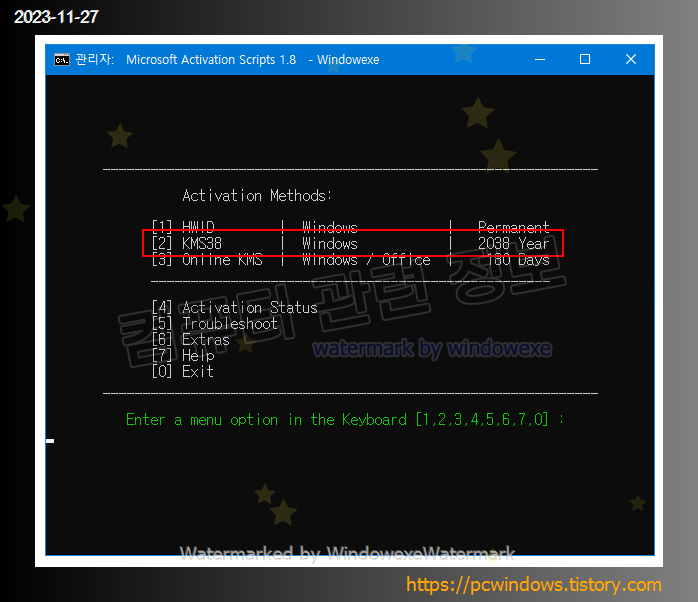
Task: Click 'Windows' text in the KMS38 row
Action: 330,244
